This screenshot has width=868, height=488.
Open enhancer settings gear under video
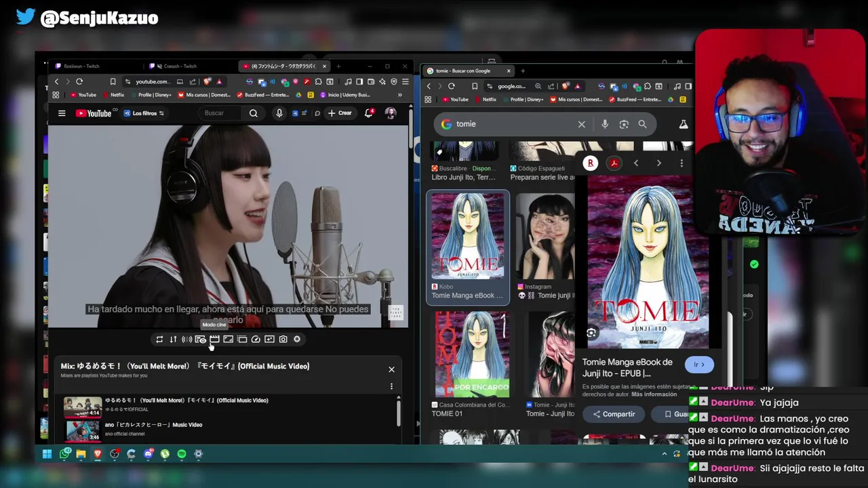297,339
